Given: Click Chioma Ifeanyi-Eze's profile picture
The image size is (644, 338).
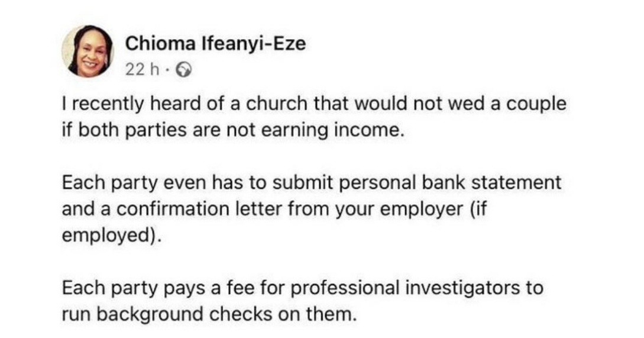Looking at the screenshot, I should coord(88,52).
